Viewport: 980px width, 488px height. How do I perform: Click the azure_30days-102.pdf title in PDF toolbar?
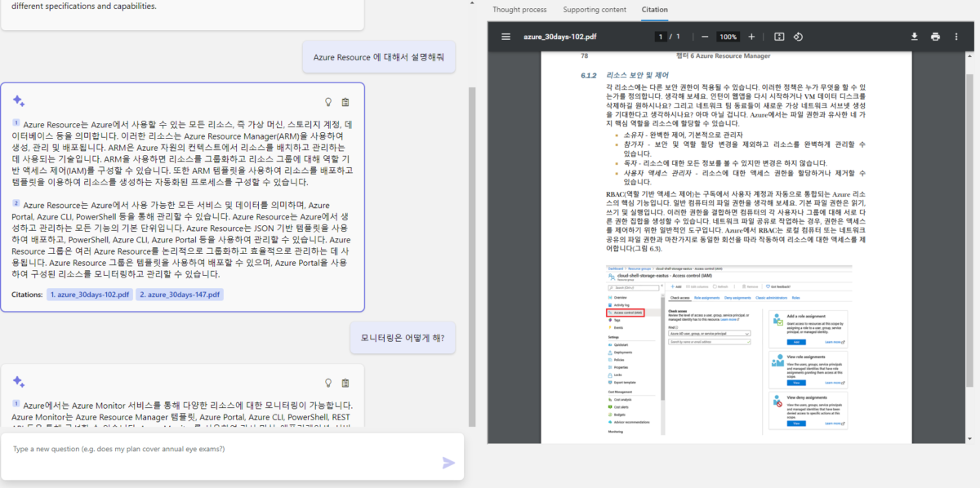(560, 37)
